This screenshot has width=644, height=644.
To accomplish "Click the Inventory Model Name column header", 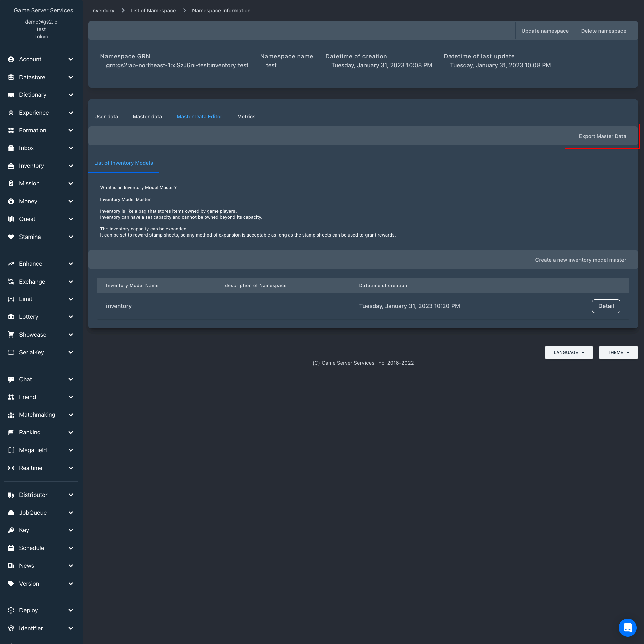I will point(132,286).
